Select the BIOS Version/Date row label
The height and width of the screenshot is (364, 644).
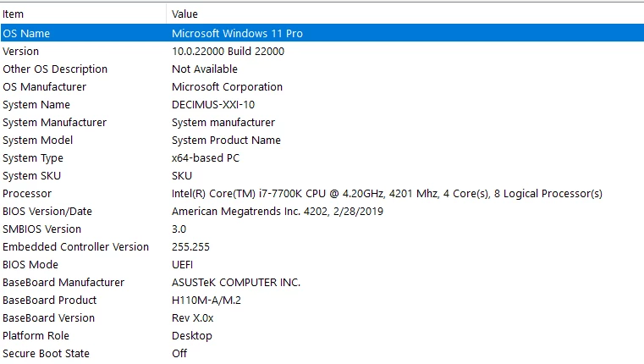47,211
